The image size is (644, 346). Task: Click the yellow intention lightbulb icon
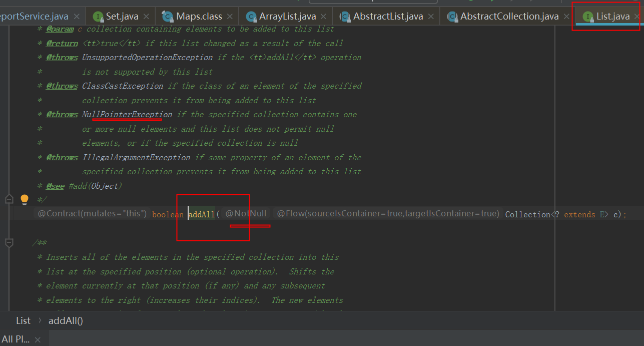[24, 199]
